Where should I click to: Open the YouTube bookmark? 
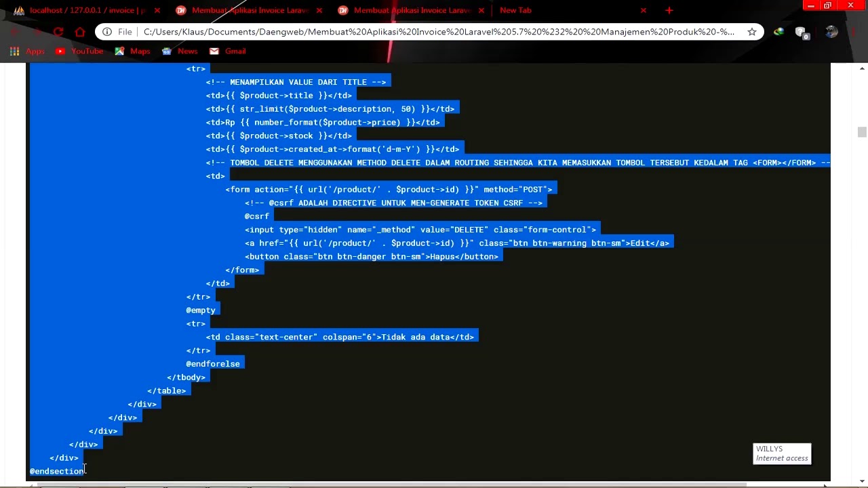[80, 51]
